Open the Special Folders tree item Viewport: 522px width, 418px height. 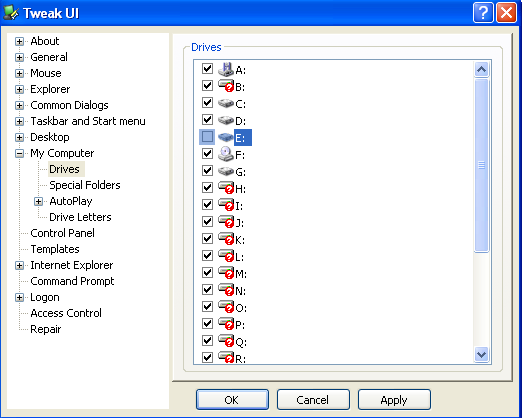click(85, 185)
